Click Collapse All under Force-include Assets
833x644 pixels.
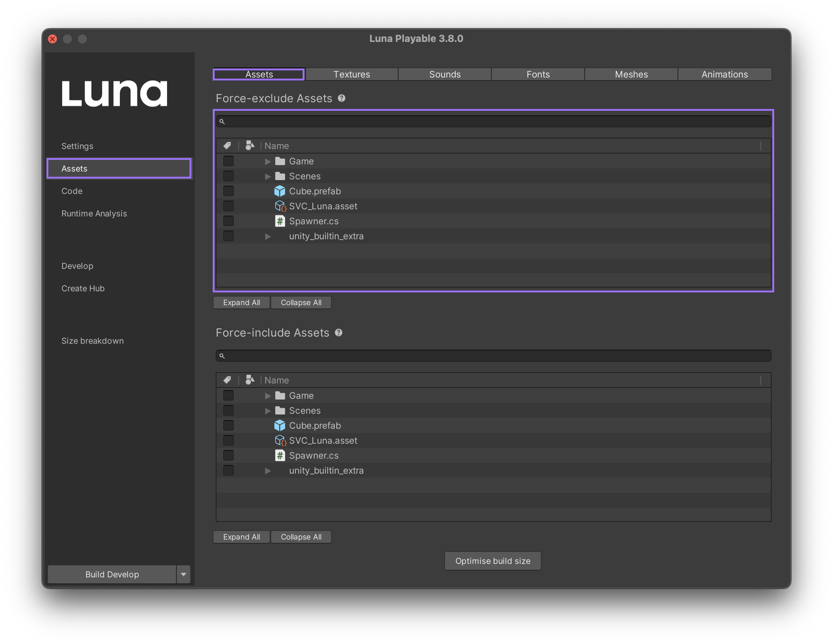(x=301, y=537)
